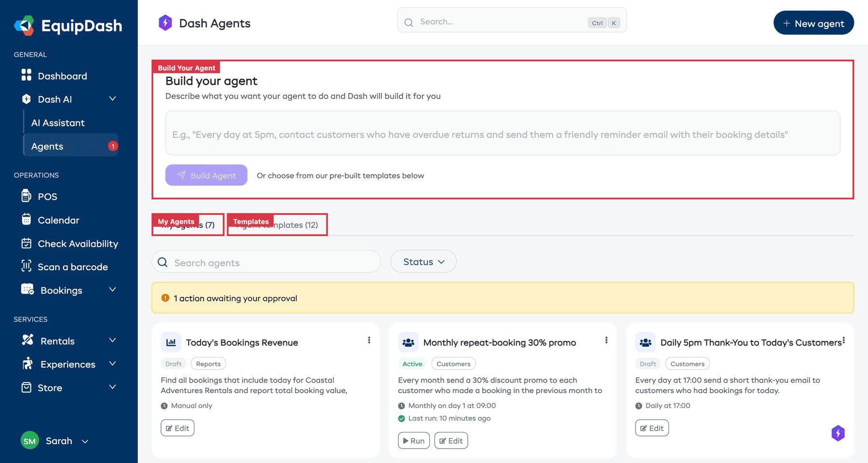The height and width of the screenshot is (463, 868).
Task: Select the Calendar icon in the sidebar
Action: coord(27,220)
